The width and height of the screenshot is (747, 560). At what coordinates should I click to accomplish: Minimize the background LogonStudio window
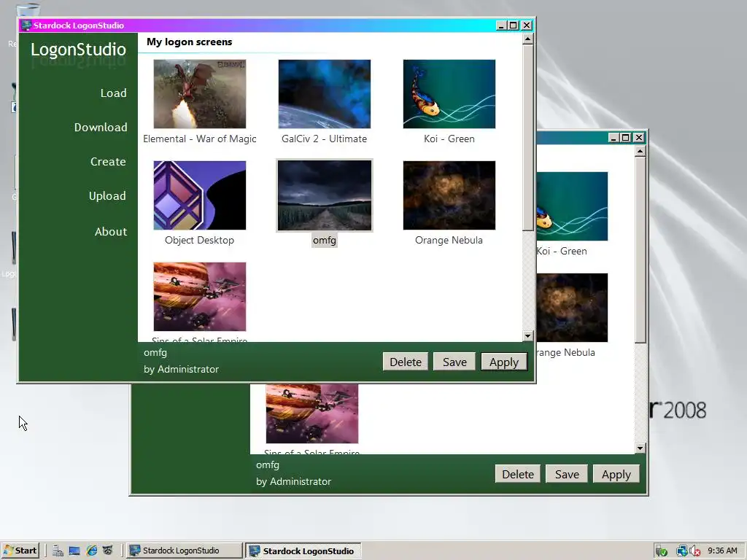click(614, 138)
